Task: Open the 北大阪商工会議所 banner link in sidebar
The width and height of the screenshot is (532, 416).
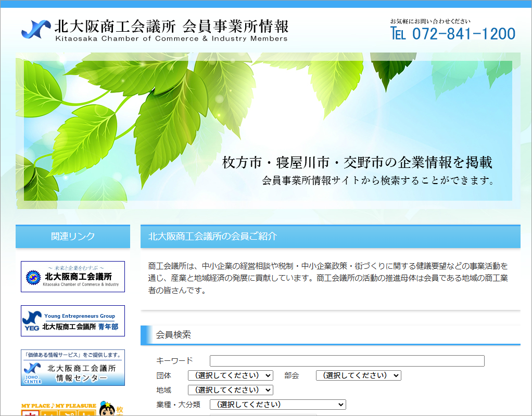Action: 72,277
